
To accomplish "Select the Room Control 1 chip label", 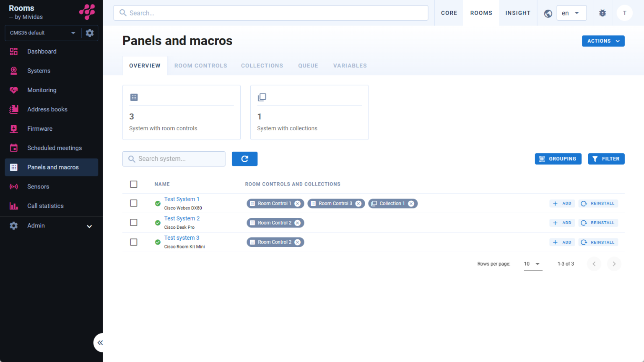I will [274, 204].
